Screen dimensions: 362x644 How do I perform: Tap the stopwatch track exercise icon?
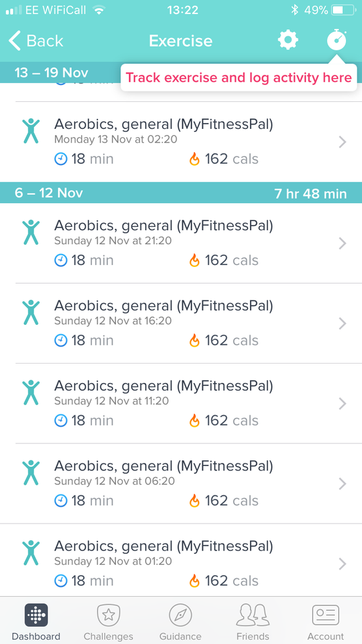(336, 40)
